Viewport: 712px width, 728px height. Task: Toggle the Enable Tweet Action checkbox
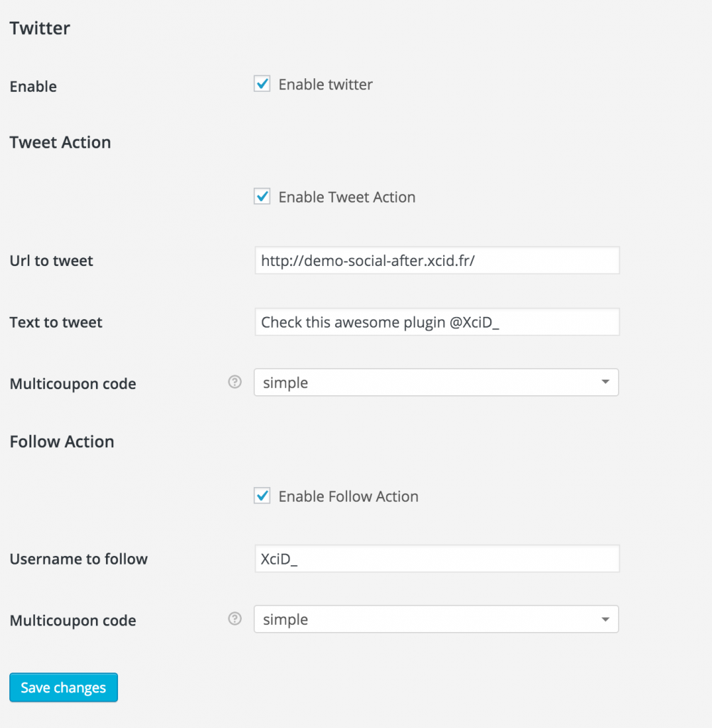click(262, 197)
